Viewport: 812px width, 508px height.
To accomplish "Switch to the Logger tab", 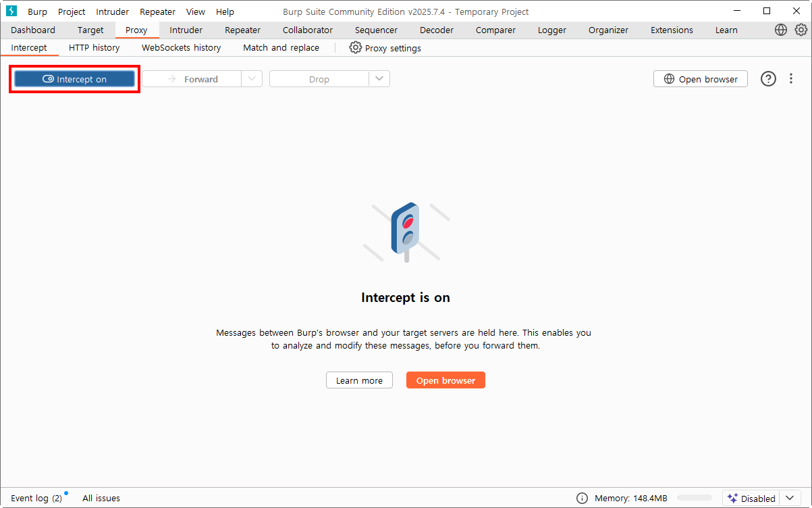I will [x=552, y=30].
